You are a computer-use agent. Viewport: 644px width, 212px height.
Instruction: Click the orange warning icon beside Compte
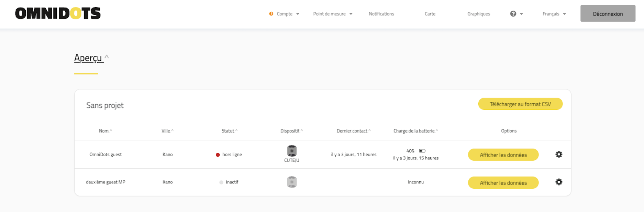[x=271, y=14]
